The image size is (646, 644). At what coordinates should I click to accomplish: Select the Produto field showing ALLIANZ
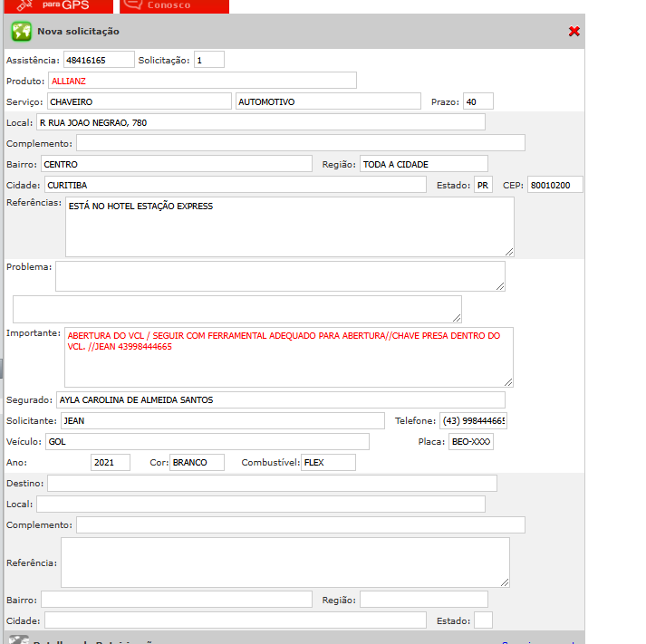[x=202, y=81]
